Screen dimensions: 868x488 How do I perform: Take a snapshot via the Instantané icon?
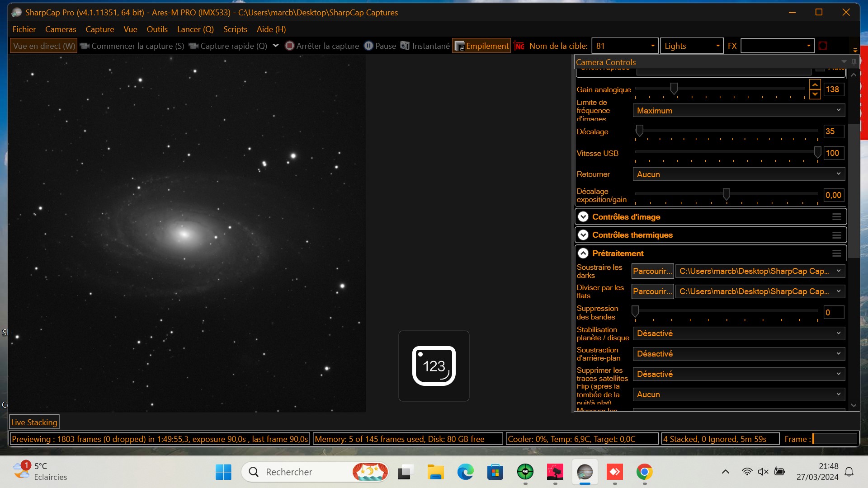coord(404,46)
